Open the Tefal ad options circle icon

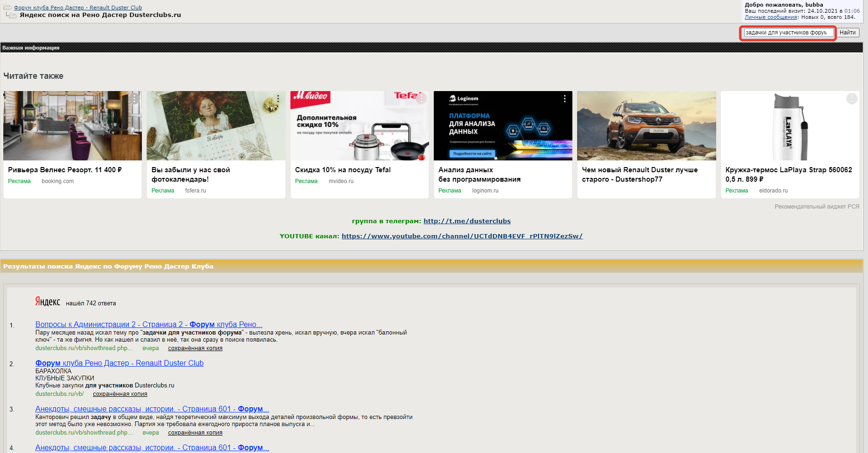coord(422,99)
